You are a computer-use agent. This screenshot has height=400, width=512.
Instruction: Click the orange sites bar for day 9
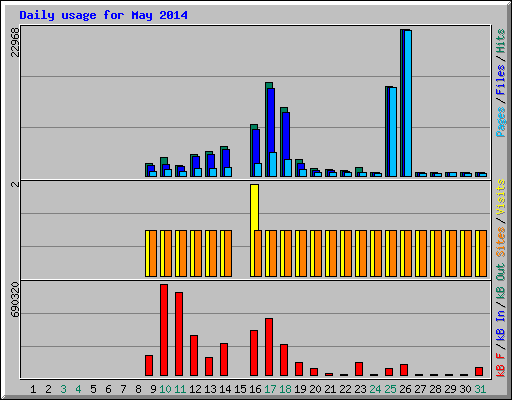coord(153,253)
